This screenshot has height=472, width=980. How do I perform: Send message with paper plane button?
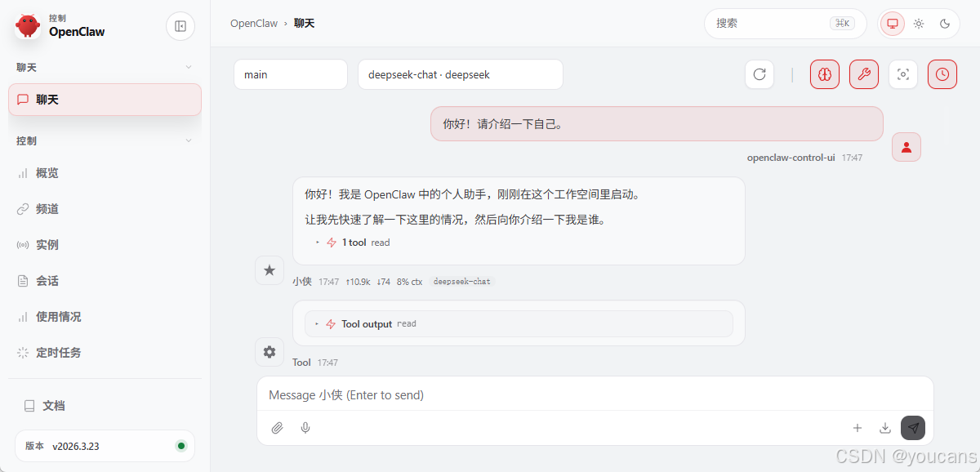point(913,428)
